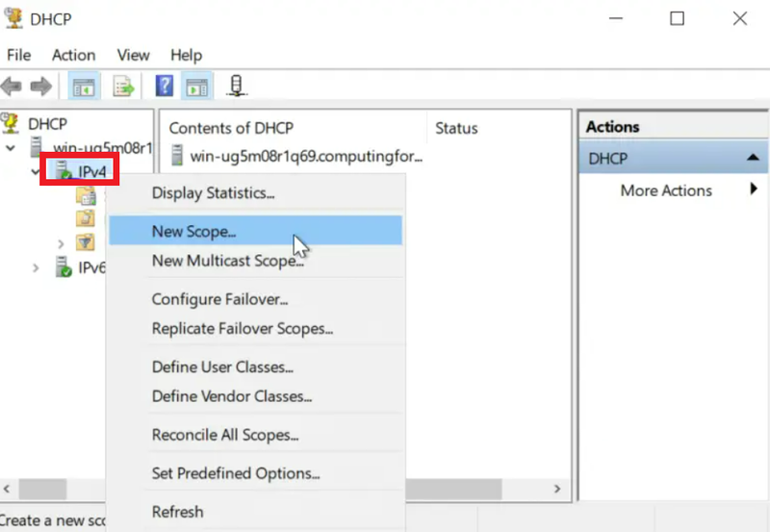Maximize the DHCP window

pos(678,18)
